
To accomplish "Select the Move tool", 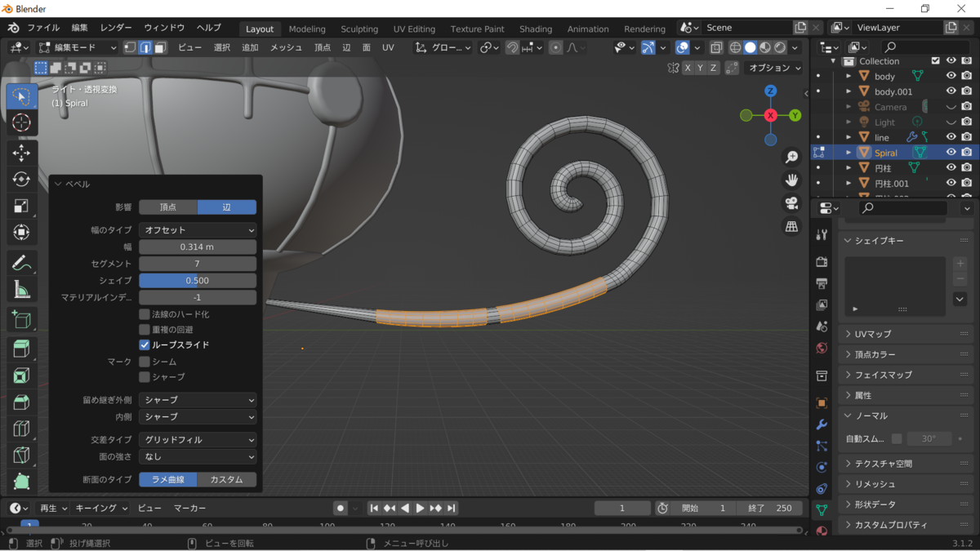I will pos(22,153).
